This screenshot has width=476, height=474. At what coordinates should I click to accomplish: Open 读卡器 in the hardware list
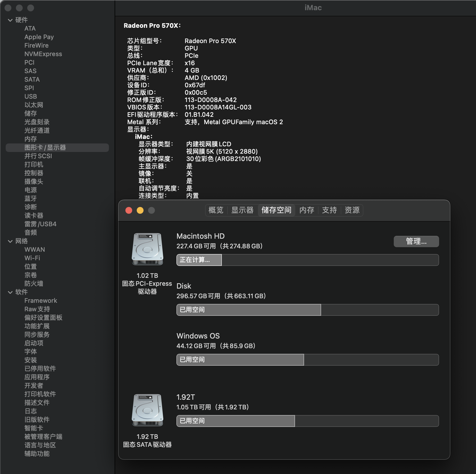coord(34,216)
